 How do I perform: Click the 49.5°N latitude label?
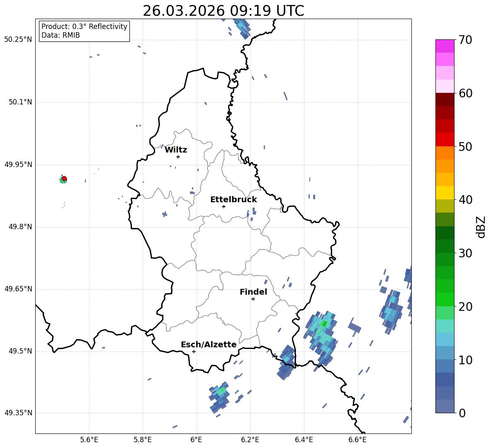tap(20, 351)
